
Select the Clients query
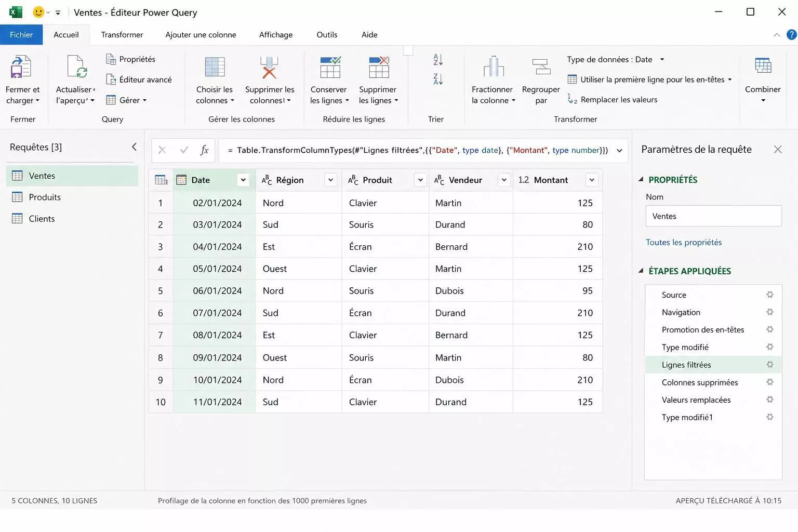pyautogui.click(x=72, y=219)
